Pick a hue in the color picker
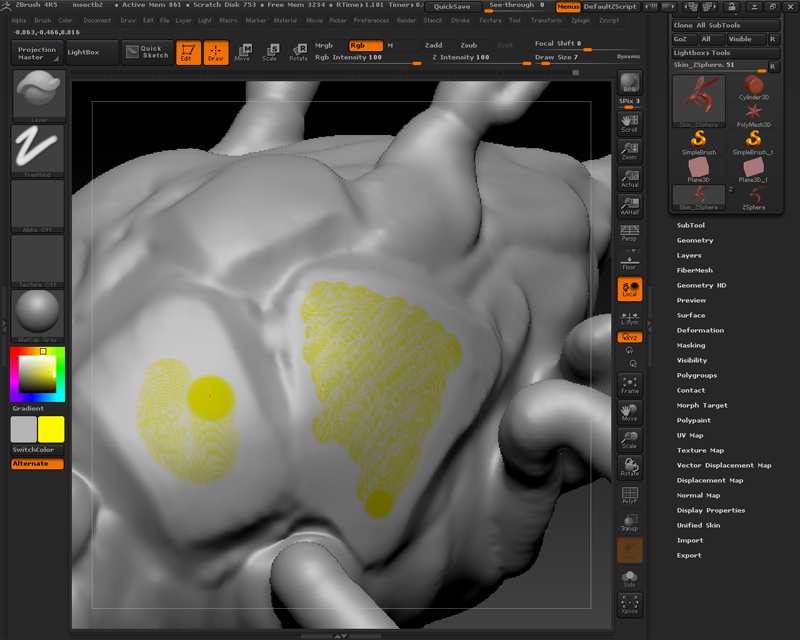Image resolution: width=800 pixels, height=640 pixels. point(37,374)
